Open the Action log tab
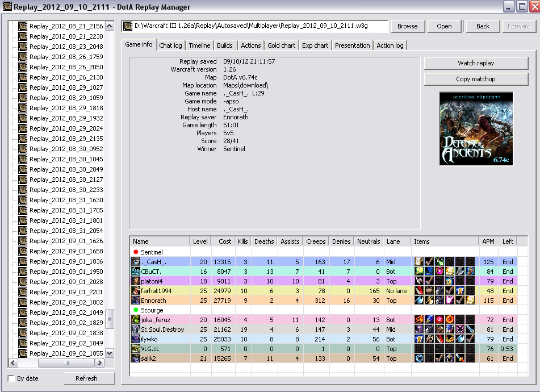Screen dimensions: 540x392 (x=390, y=45)
